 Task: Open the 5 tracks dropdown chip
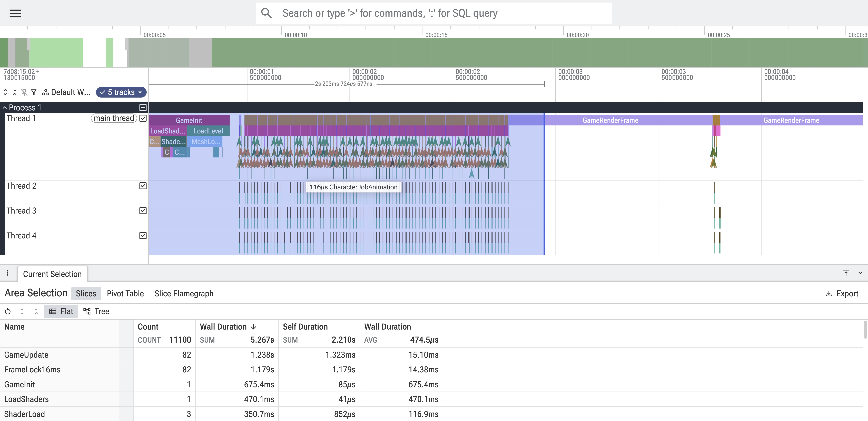click(x=121, y=92)
